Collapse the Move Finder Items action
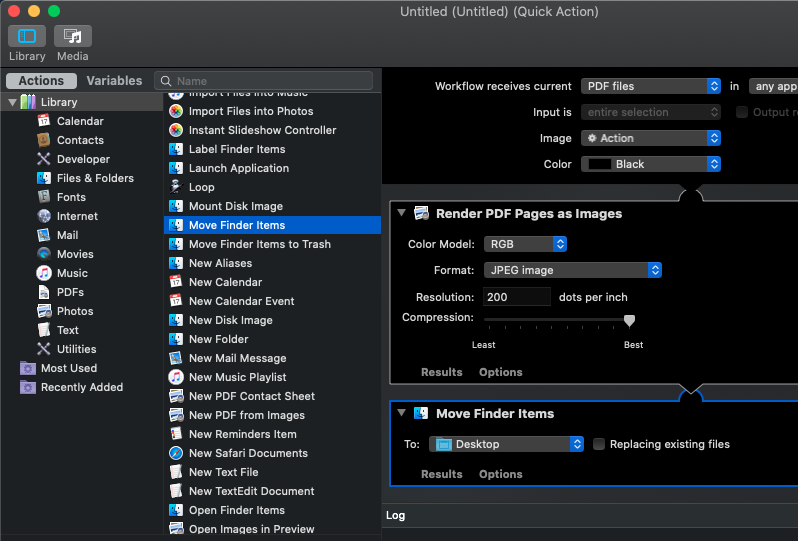The width and height of the screenshot is (798, 541). pos(402,413)
